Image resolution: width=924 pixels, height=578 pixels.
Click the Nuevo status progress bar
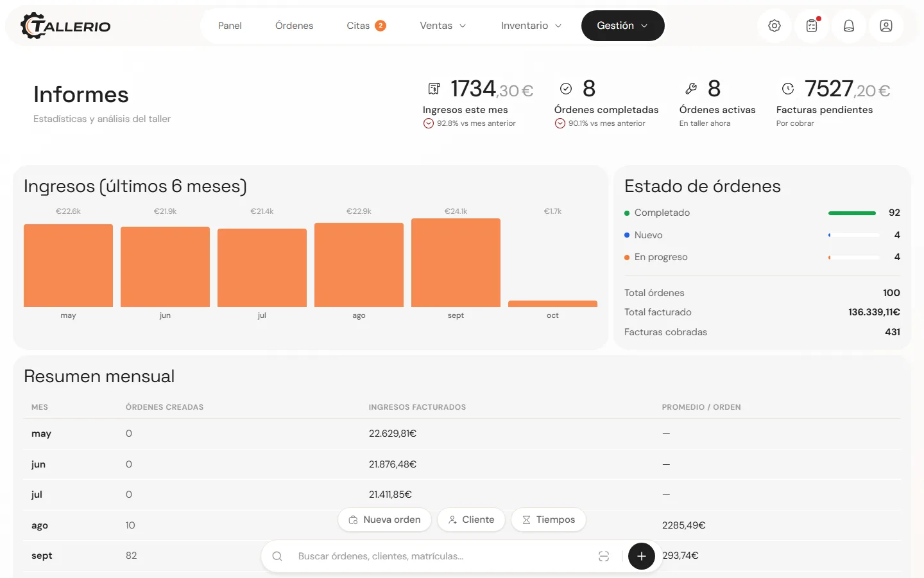[x=854, y=235]
